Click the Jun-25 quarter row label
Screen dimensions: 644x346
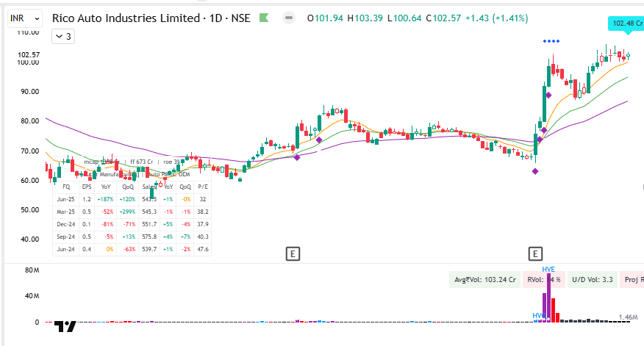[x=65, y=200]
